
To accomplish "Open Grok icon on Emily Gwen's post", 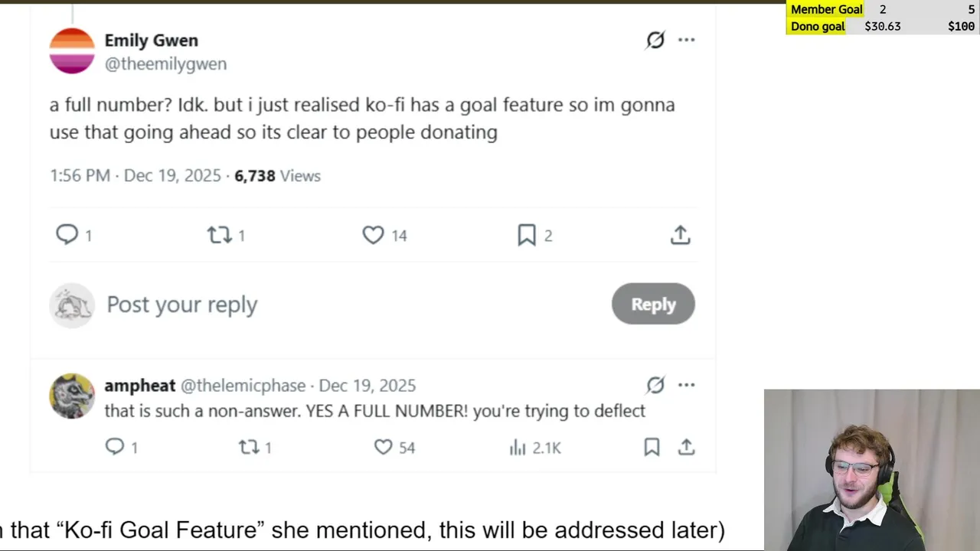I will [x=655, y=40].
